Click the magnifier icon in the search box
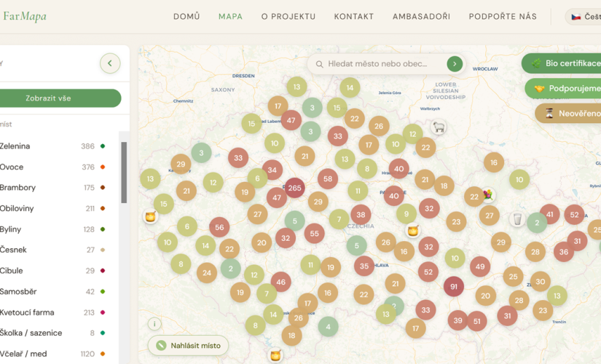This screenshot has width=601, height=364. 319,64
